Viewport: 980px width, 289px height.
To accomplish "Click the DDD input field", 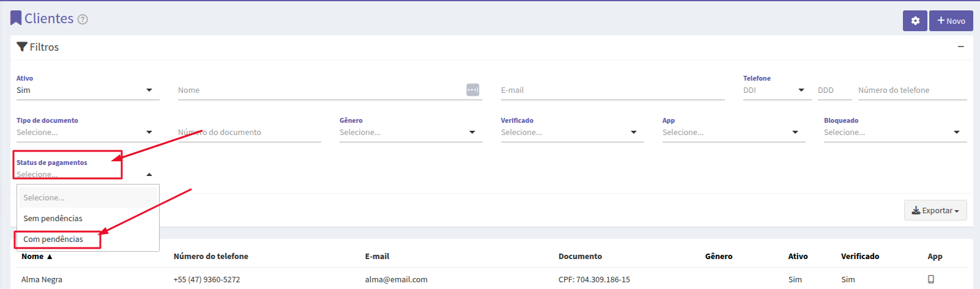I will coord(834,90).
